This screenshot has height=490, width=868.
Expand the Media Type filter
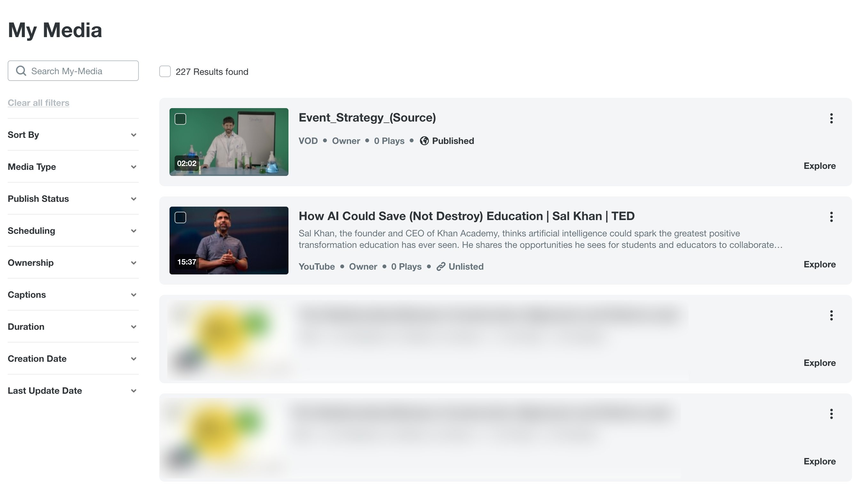[x=73, y=167]
